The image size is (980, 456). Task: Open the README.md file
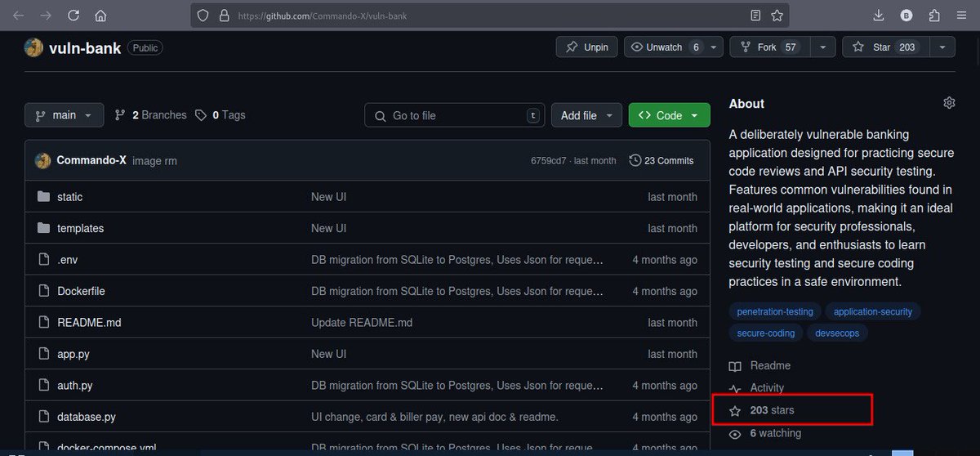pos(89,323)
